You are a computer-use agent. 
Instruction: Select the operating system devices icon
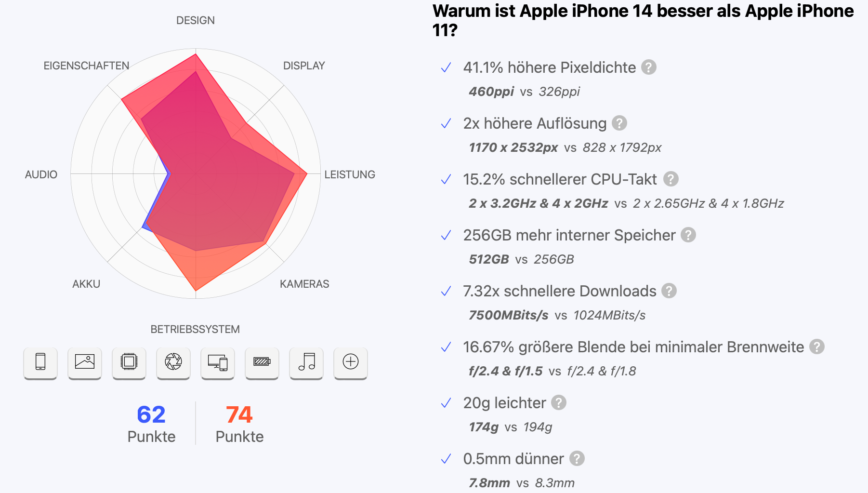pyautogui.click(x=218, y=362)
